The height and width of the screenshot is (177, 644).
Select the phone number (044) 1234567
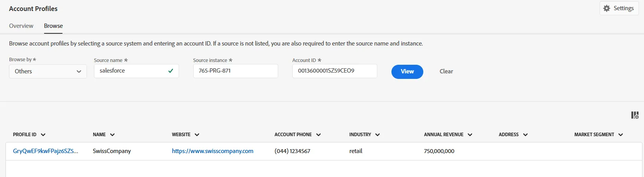coord(292,151)
